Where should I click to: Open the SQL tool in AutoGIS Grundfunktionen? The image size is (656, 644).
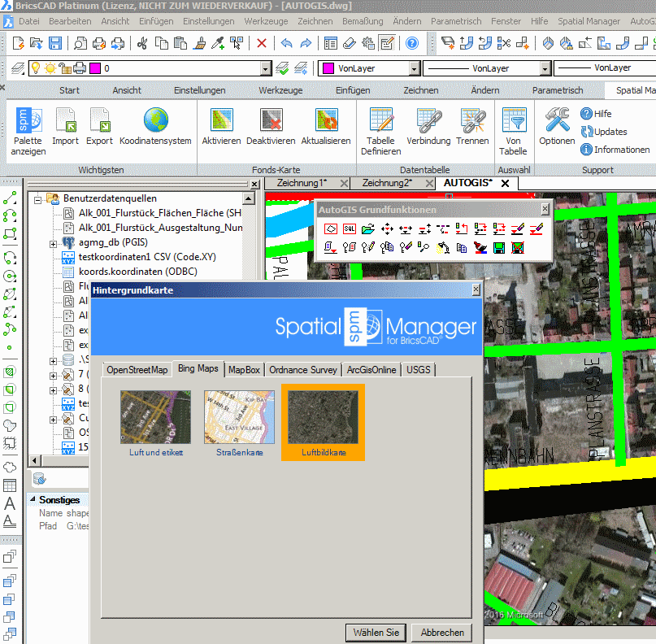pos(348,228)
